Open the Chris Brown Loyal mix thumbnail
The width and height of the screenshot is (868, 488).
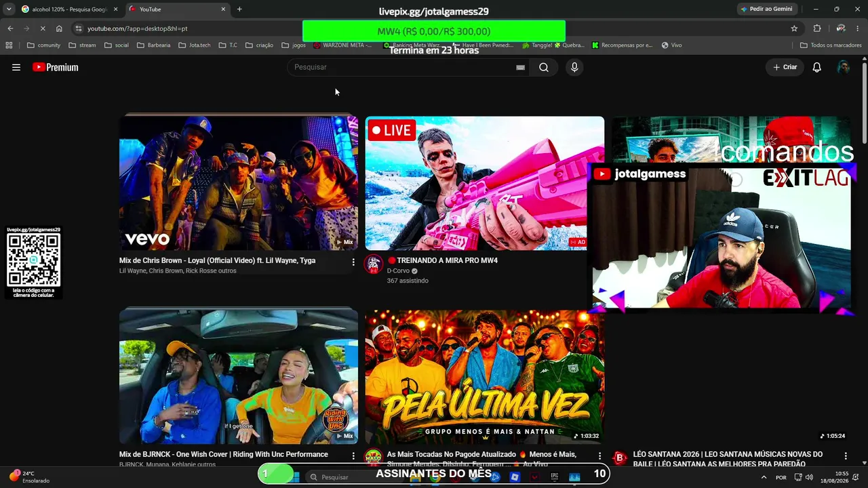pos(239,183)
